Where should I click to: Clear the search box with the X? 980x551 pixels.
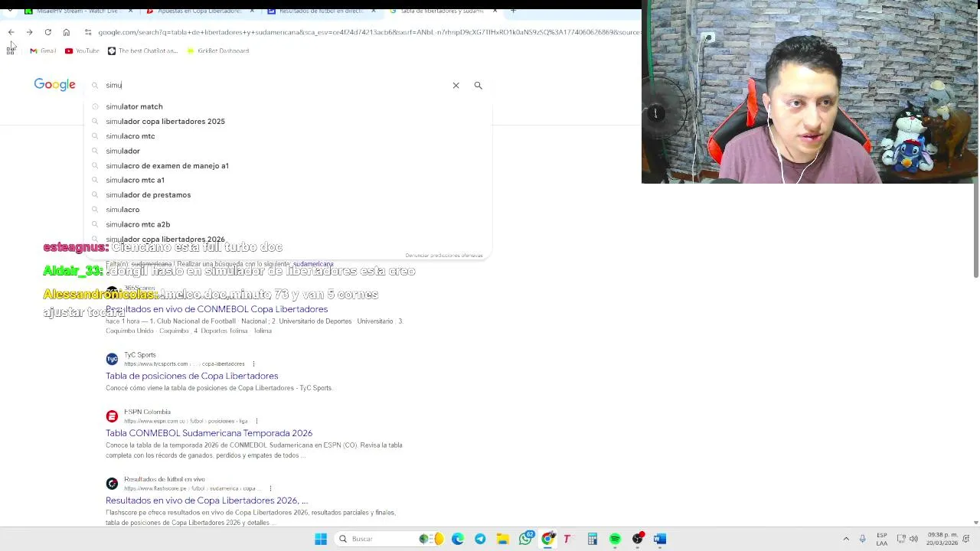pos(456,85)
